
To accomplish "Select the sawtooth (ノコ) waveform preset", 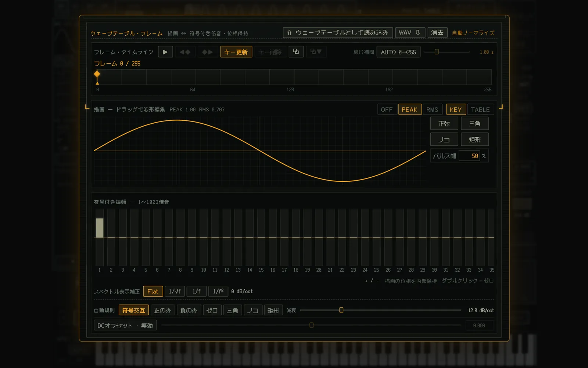I will tap(444, 140).
